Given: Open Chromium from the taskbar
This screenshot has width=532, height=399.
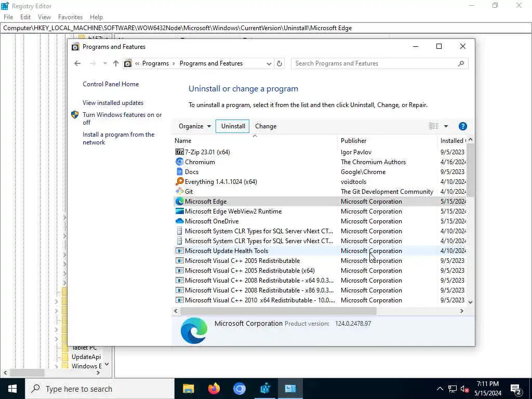Looking at the screenshot, I should point(239,389).
